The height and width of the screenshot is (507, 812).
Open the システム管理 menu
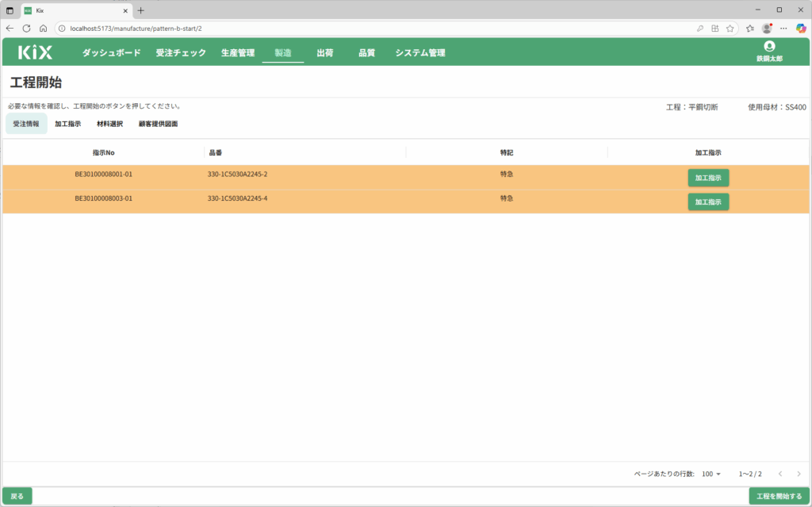tap(420, 53)
